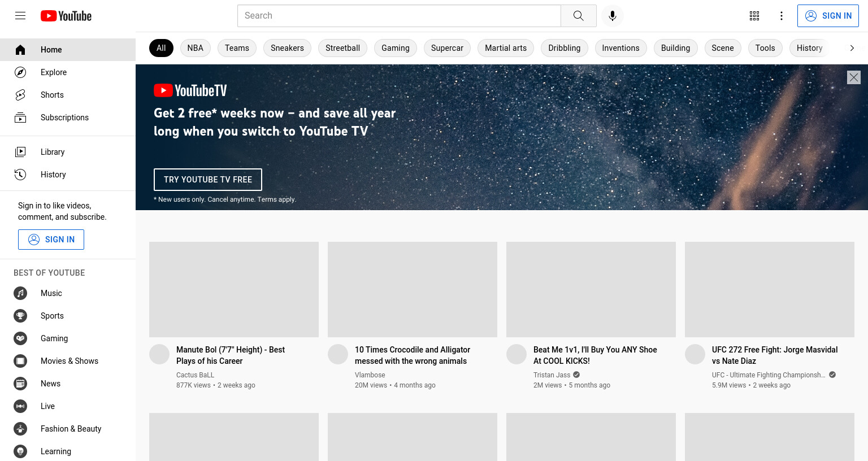Click the Music category icon
Screen dimensions: 868x461
coord(20,293)
